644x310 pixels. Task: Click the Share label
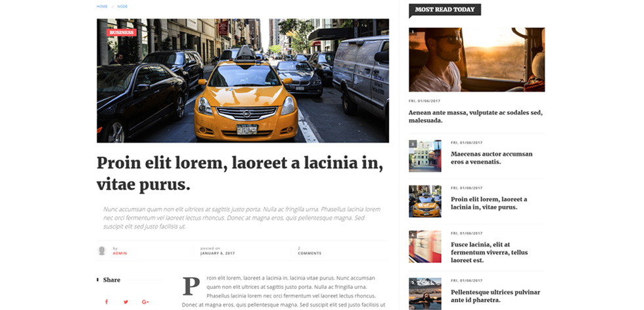tap(112, 280)
